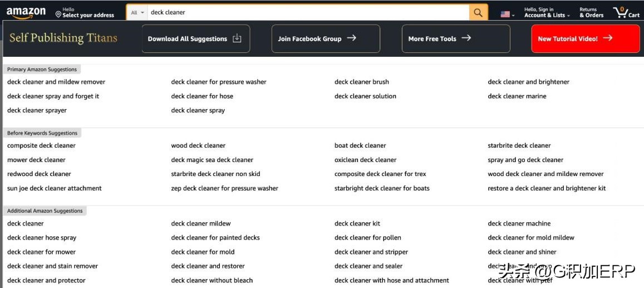Click the US flag language icon
This screenshot has width=644, height=288.
click(x=505, y=14)
